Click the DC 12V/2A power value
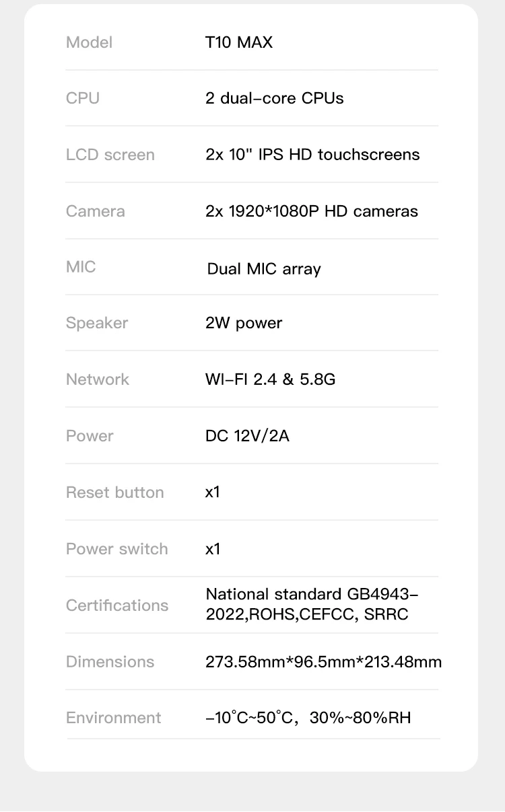This screenshot has width=505, height=812. coord(247,436)
